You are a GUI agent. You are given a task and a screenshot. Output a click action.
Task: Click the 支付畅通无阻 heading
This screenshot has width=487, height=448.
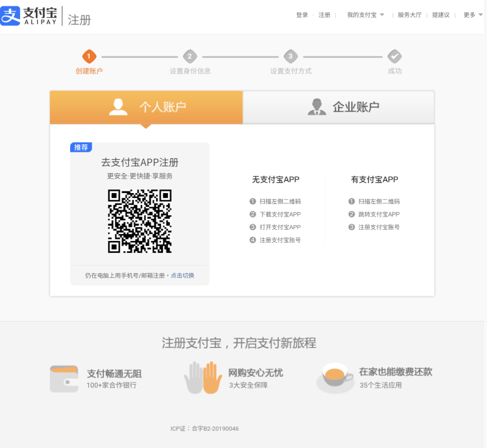[x=114, y=374]
